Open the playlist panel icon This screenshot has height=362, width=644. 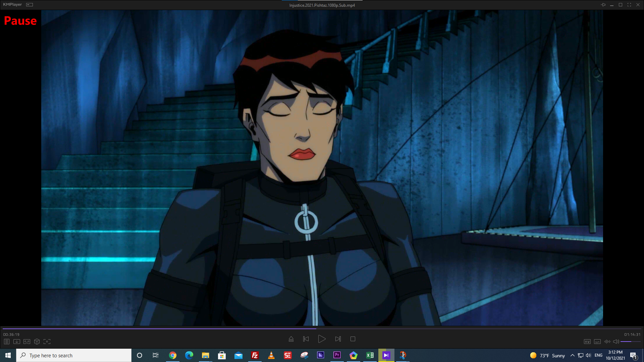pos(7,342)
